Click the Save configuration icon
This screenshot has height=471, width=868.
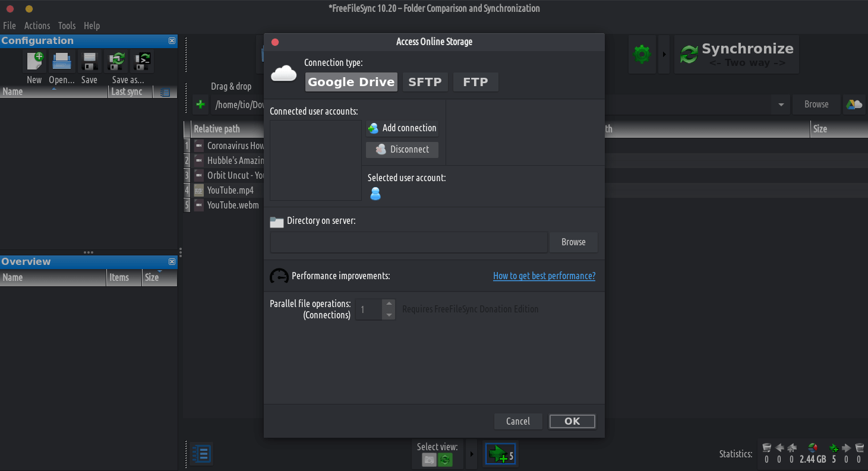(89, 61)
